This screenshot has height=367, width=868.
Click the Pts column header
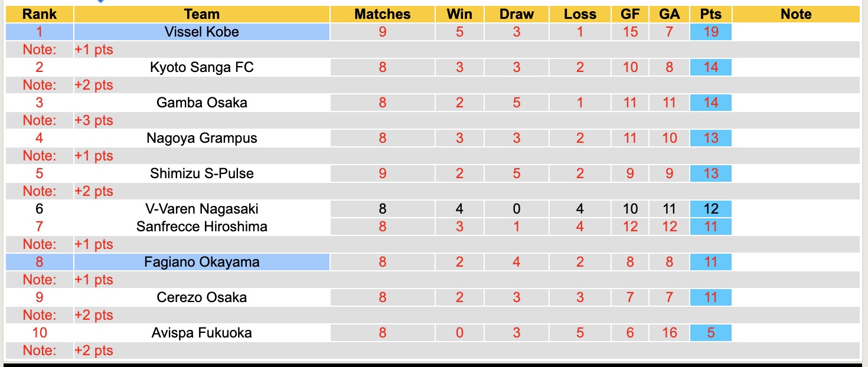coord(710,14)
